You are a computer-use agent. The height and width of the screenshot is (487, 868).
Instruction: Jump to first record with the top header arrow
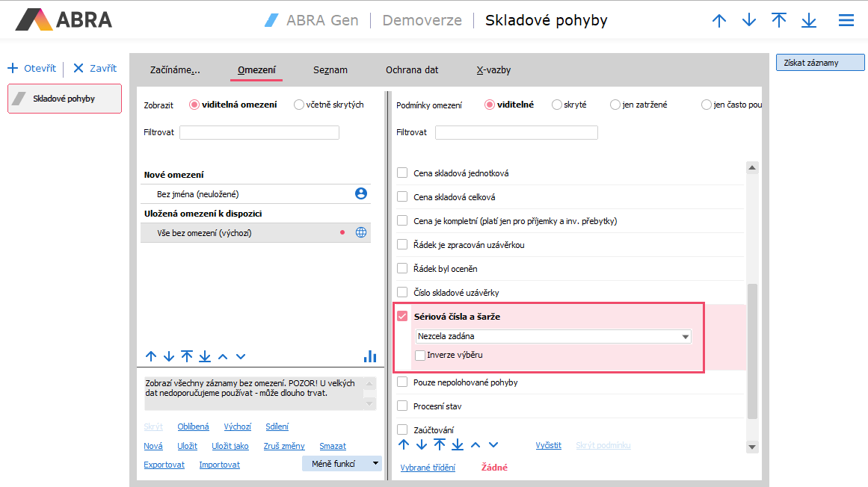tap(779, 21)
